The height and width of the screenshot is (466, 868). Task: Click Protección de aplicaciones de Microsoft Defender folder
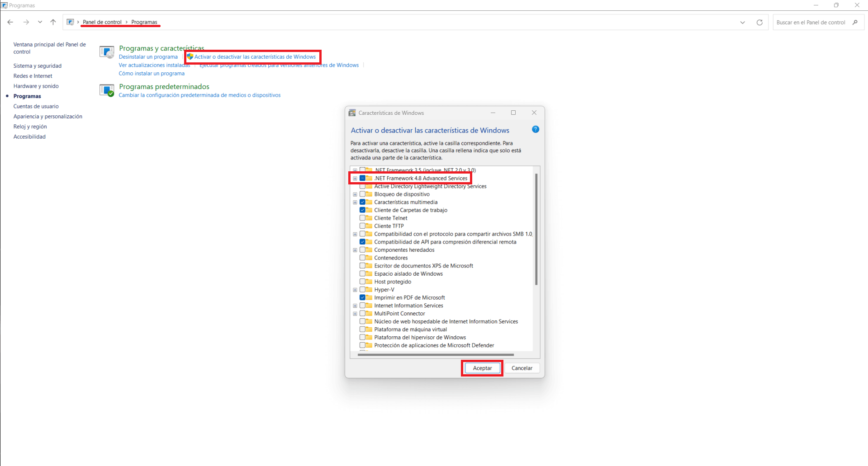click(369, 345)
